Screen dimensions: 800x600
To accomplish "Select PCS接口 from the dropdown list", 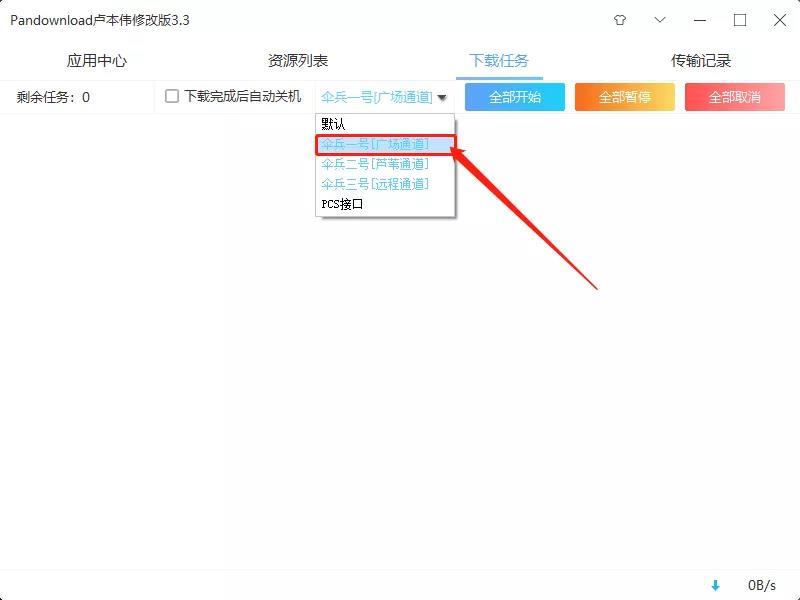I will 342,204.
